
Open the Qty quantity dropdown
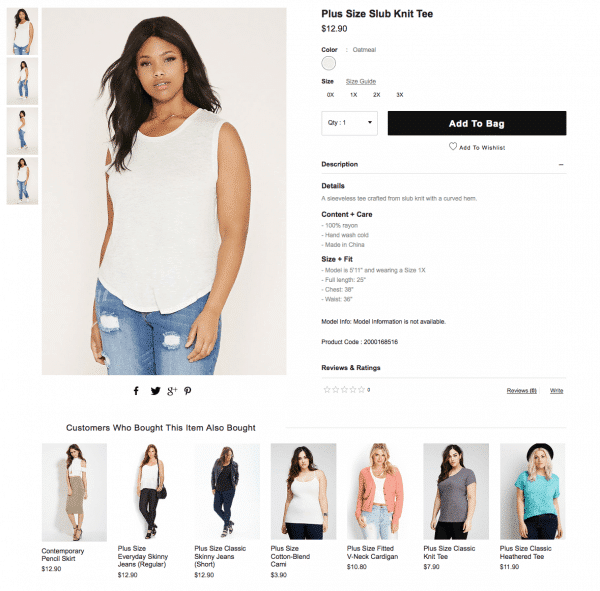point(349,123)
